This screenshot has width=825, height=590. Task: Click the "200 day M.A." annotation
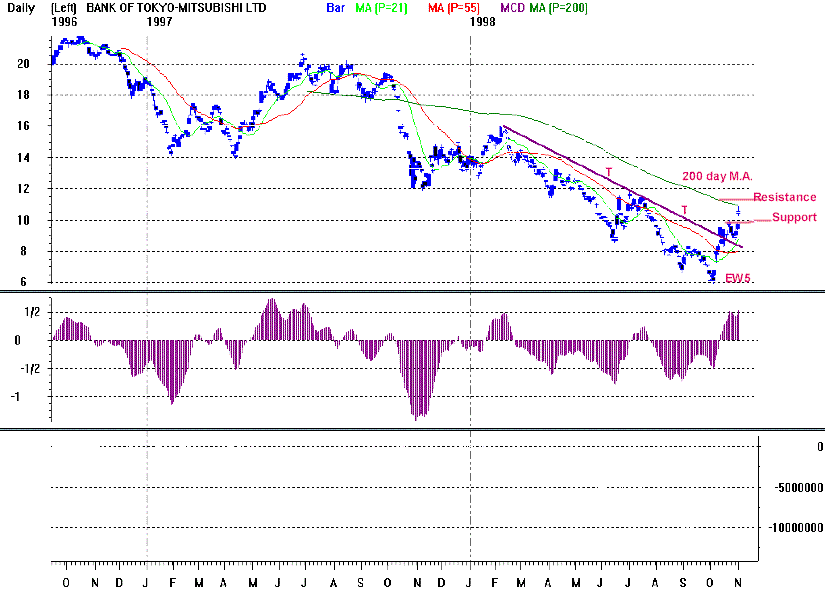[717, 176]
